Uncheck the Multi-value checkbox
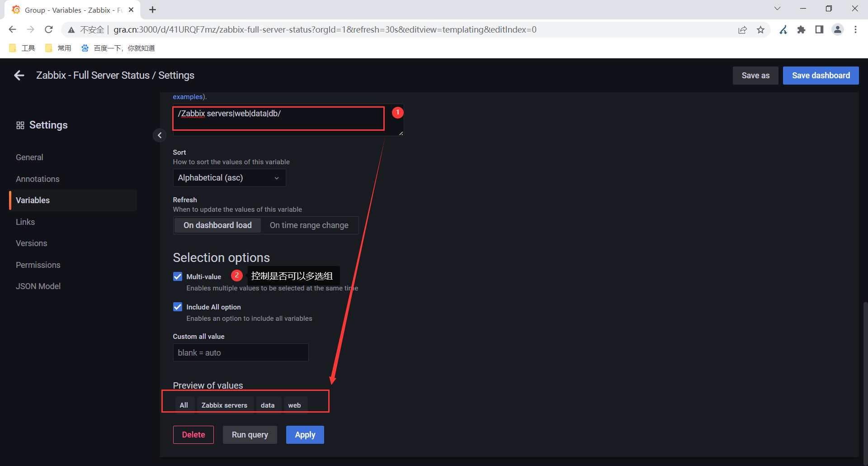The image size is (868, 466). coord(178,276)
